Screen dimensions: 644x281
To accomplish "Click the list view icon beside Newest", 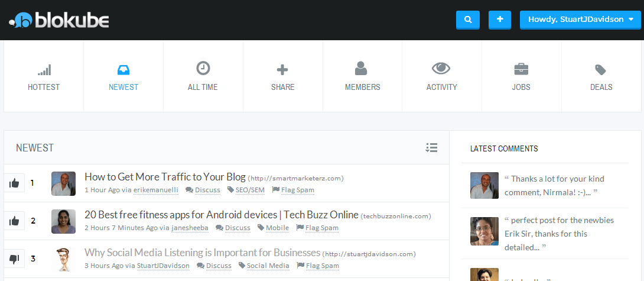I will (x=431, y=148).
